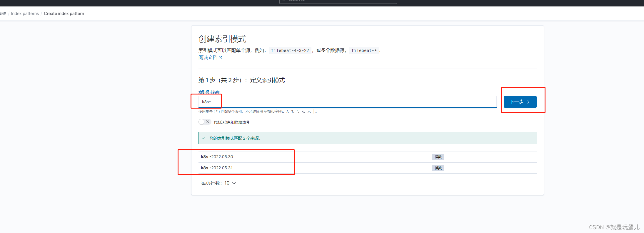
Task: Select the k8s-2022.05.30 index row
Action: coord(368,157)
